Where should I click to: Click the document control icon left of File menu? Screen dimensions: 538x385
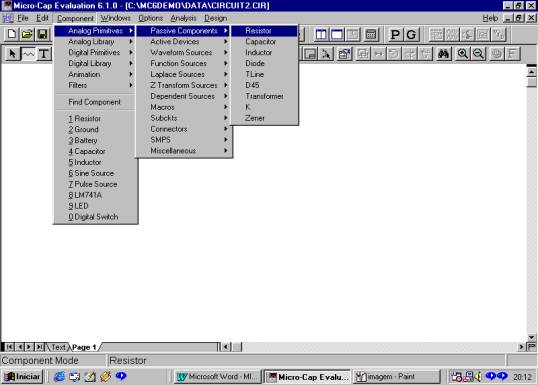click(x=8, y=18)
